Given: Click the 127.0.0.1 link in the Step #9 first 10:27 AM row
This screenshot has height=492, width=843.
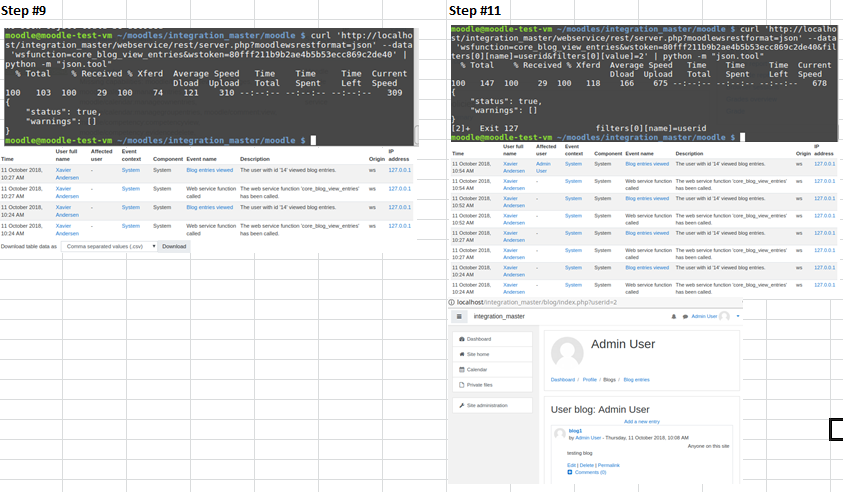Looking at the screenshot, I should 399,170.
